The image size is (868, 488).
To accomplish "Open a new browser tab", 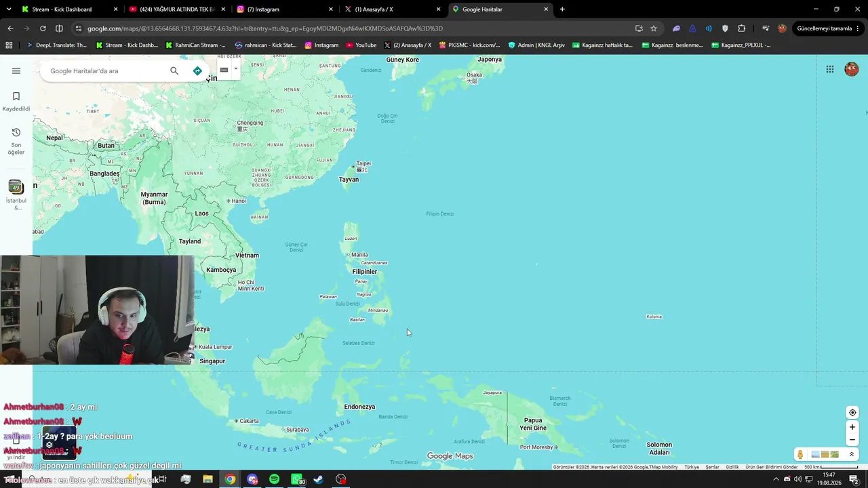I will pos(562,9).
